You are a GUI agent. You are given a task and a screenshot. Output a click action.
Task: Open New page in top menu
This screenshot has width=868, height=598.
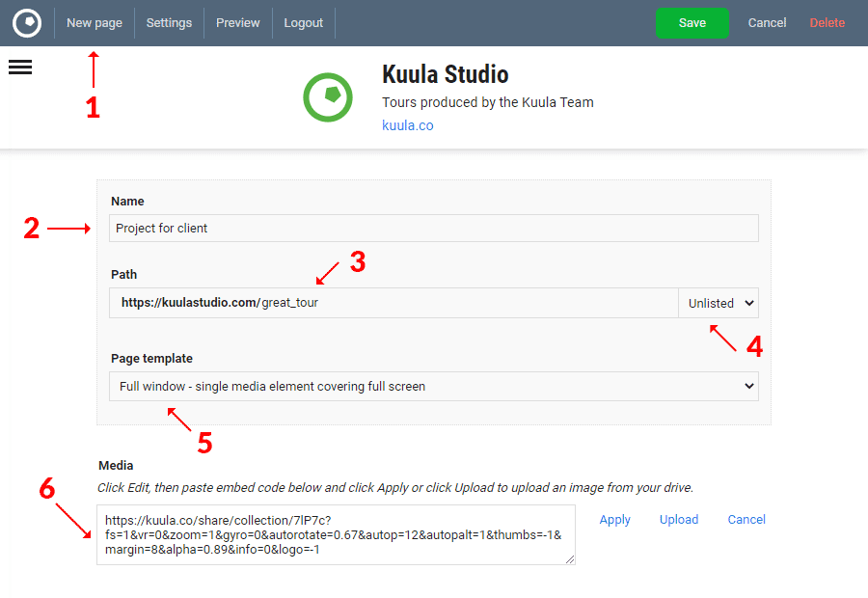(x=95, y=23)
